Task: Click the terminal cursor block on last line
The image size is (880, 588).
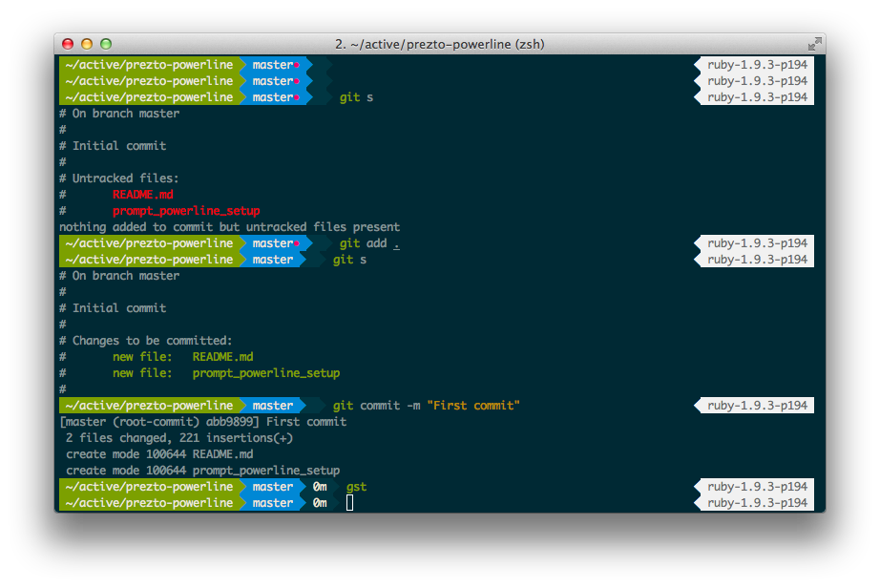Action: pos(349,503)
